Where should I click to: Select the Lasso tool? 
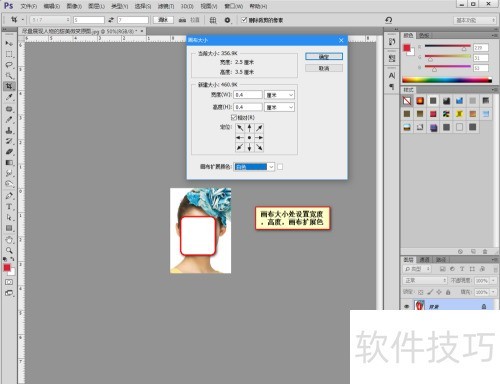point(9,65)
